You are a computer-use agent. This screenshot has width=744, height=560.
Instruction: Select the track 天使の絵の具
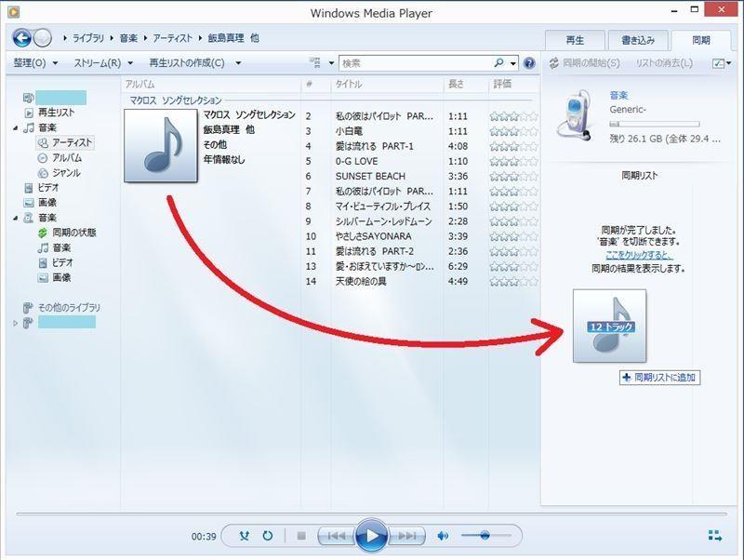coord(361,282)
